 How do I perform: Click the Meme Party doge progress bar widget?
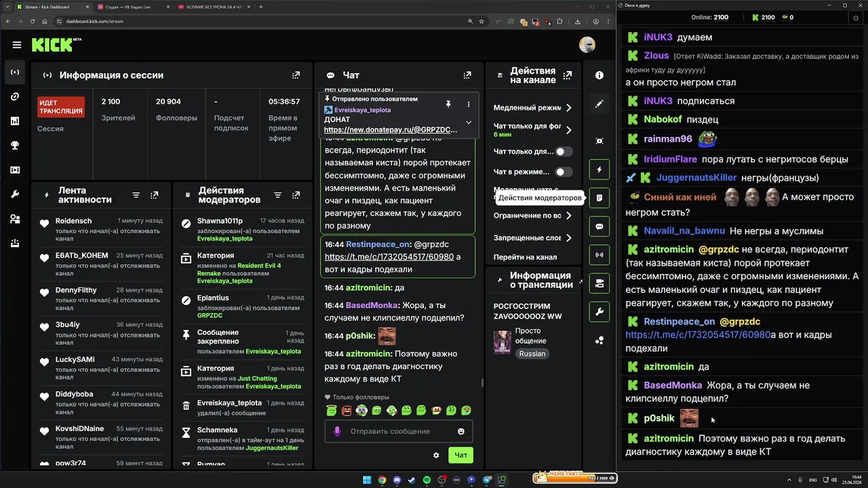pyautogui.click(x=574, y=478)
